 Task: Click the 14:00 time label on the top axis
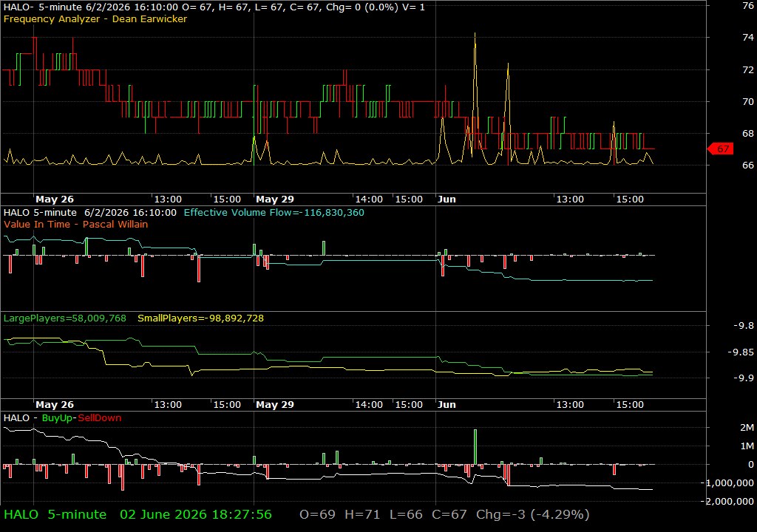(369, 199)
